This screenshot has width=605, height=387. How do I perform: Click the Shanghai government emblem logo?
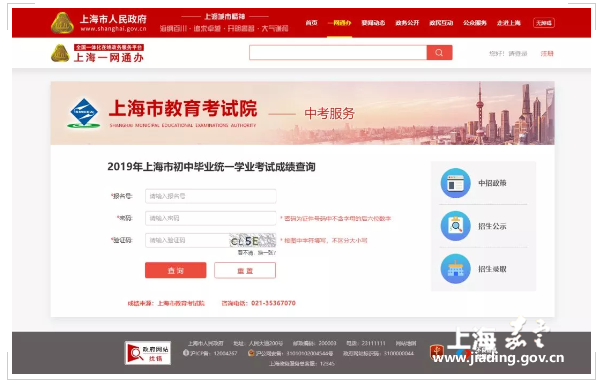62,23
